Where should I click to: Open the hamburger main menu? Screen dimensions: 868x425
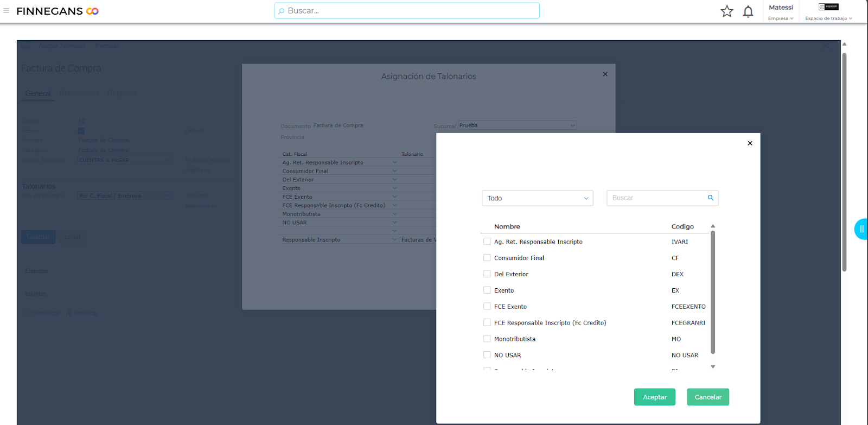point(7,10)
